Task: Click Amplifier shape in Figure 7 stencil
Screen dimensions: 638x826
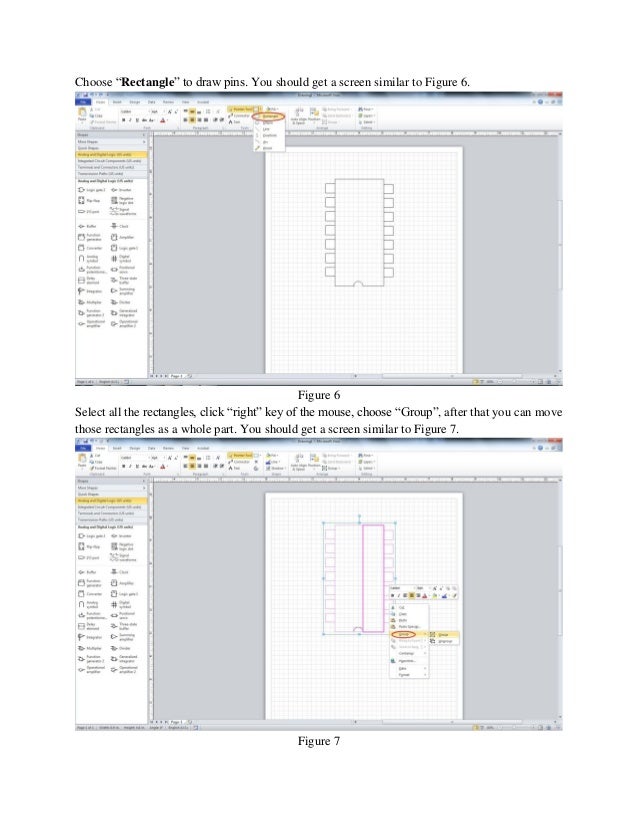Action: (x=122, y=583)
